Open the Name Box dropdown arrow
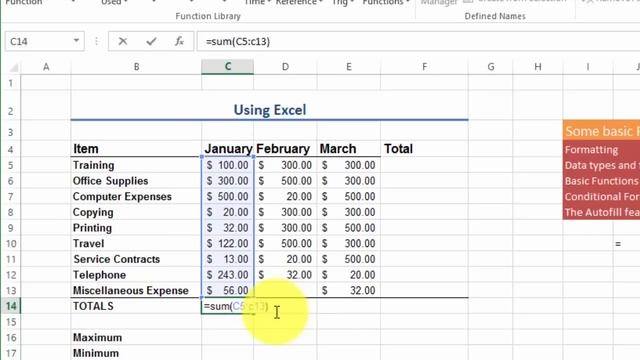 point(76,41)
